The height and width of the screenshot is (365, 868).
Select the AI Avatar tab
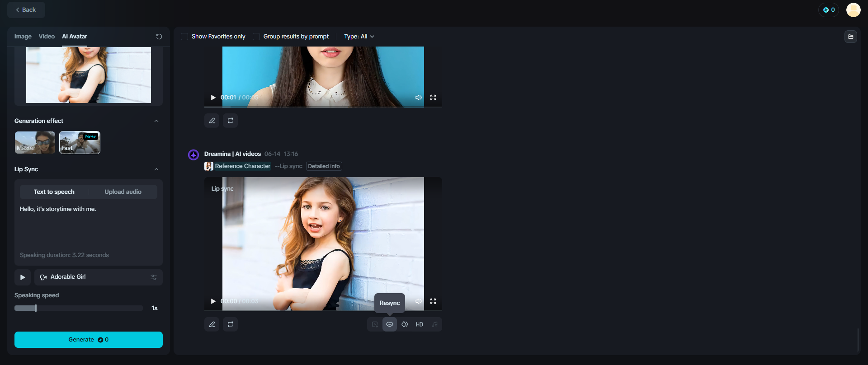point(75,37)
